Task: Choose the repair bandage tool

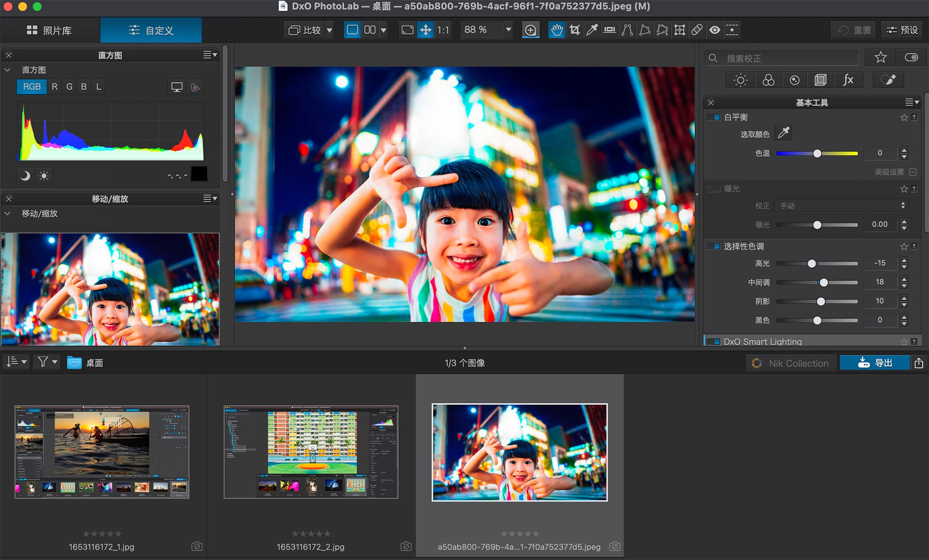Action: coord(697,30)
